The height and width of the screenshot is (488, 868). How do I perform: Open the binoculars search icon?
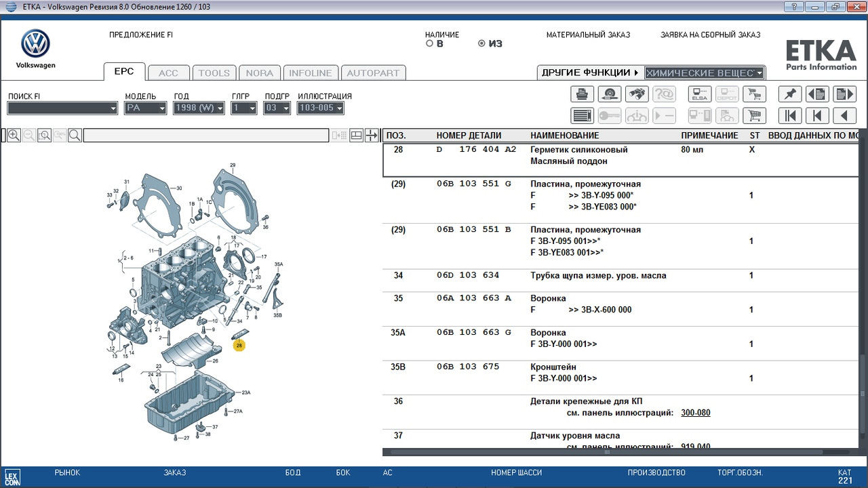637,94
